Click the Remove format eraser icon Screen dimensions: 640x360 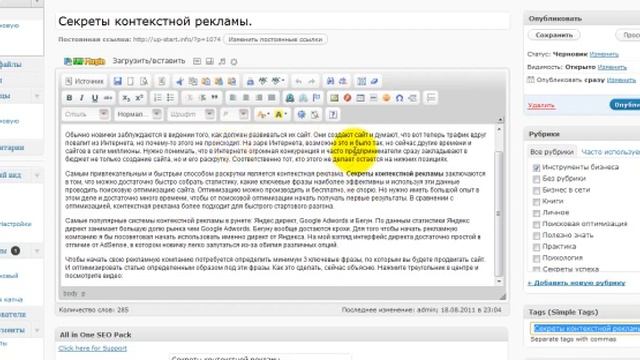[374, 81]
